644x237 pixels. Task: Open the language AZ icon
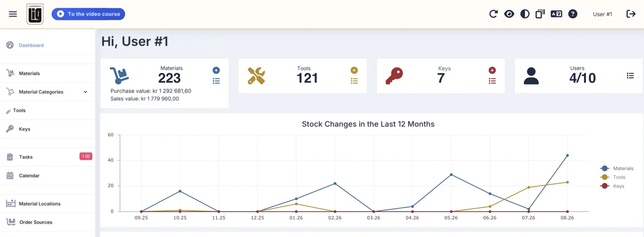(x=556, y=14)
